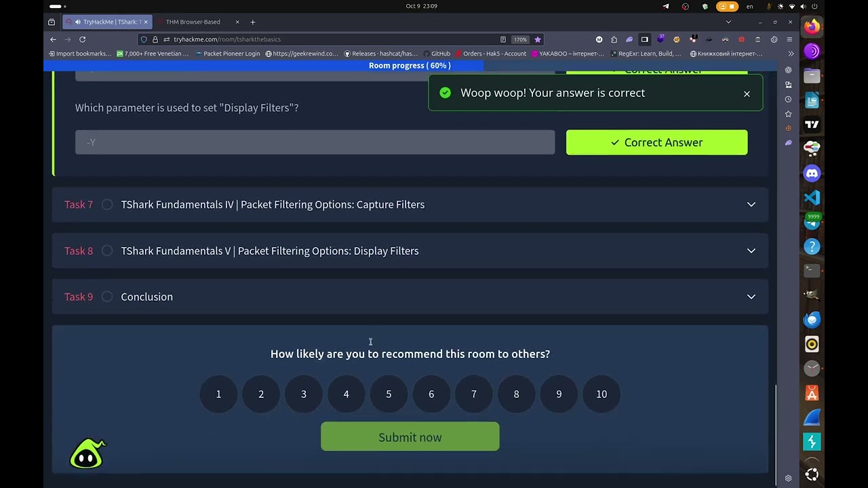The width and height of the screenshot is (868, 488).
Task: Click the Telegram tray icon in top bar
Action: [666, 6]
